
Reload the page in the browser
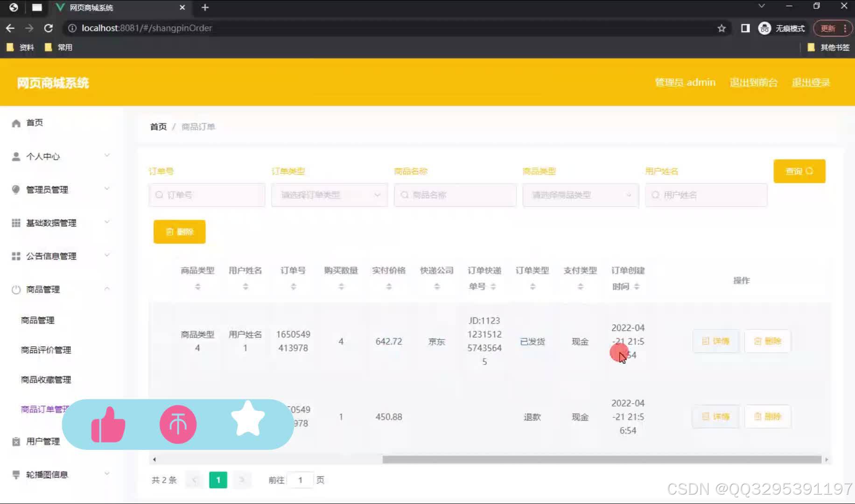[48, 28]
